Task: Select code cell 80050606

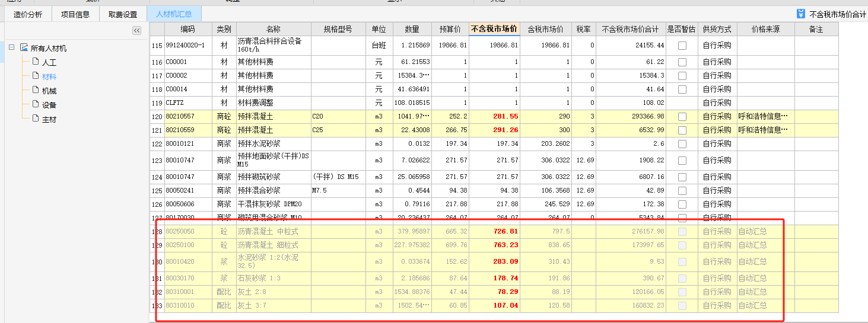Action: pyautogui.click(x=188, y=204)
